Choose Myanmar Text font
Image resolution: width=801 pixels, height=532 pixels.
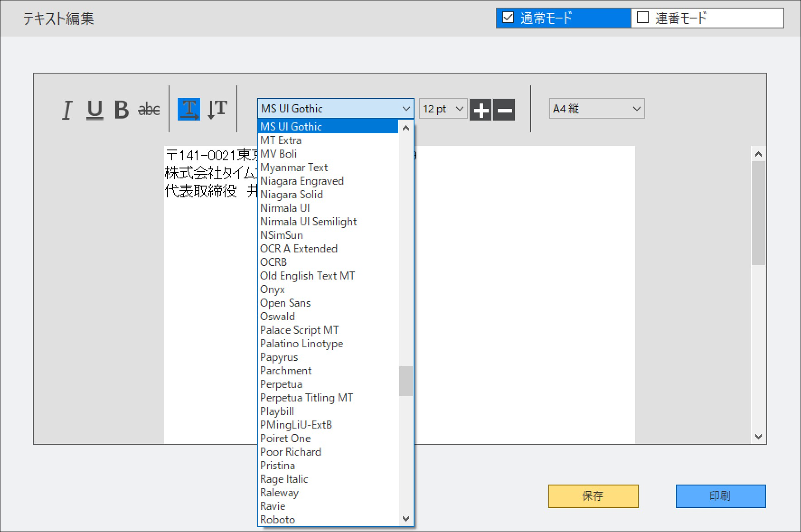[329, 167]
